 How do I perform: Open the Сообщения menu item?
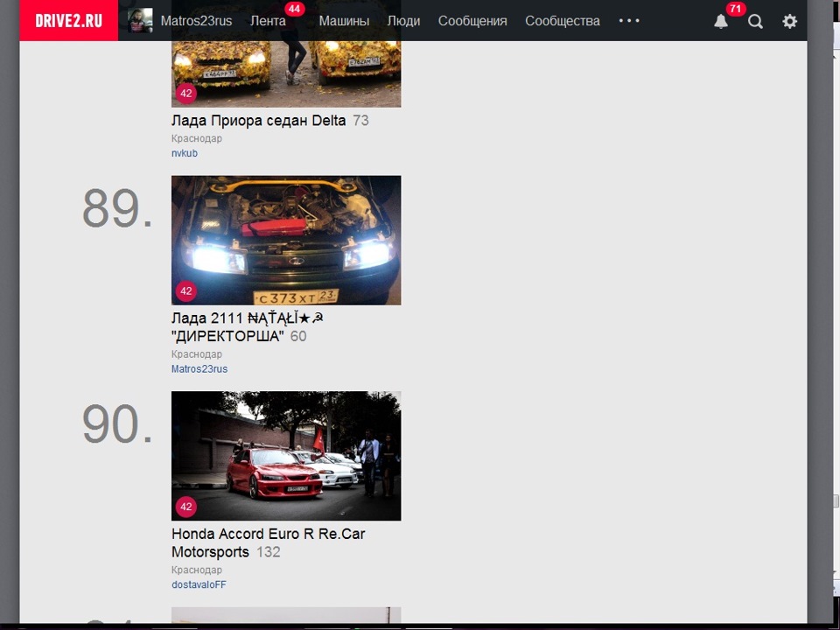click(472, 21)
